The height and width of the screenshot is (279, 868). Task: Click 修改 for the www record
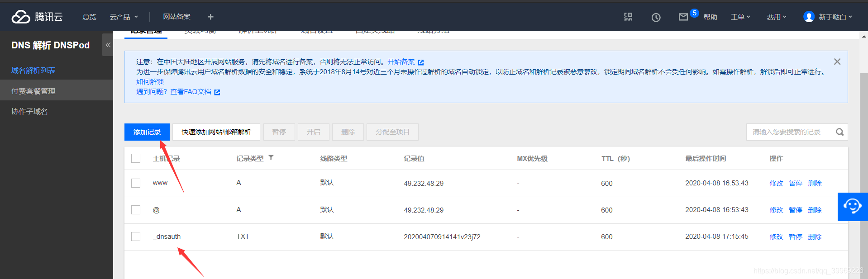coord(776,183)
